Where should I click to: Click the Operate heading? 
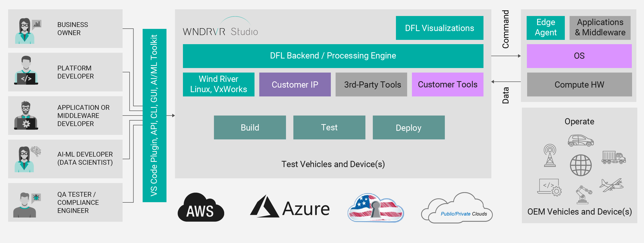[x=579, y=121]
